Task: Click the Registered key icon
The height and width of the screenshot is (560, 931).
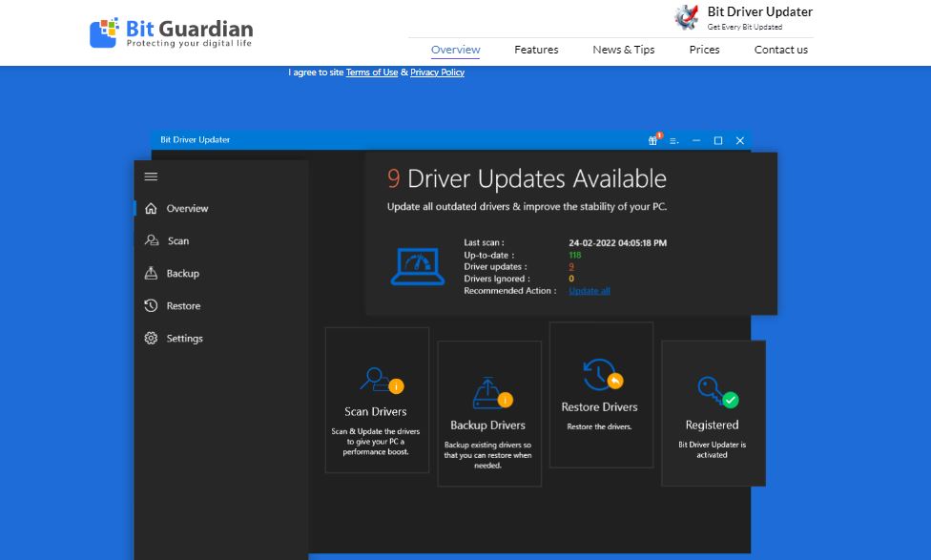Action: 717,392
